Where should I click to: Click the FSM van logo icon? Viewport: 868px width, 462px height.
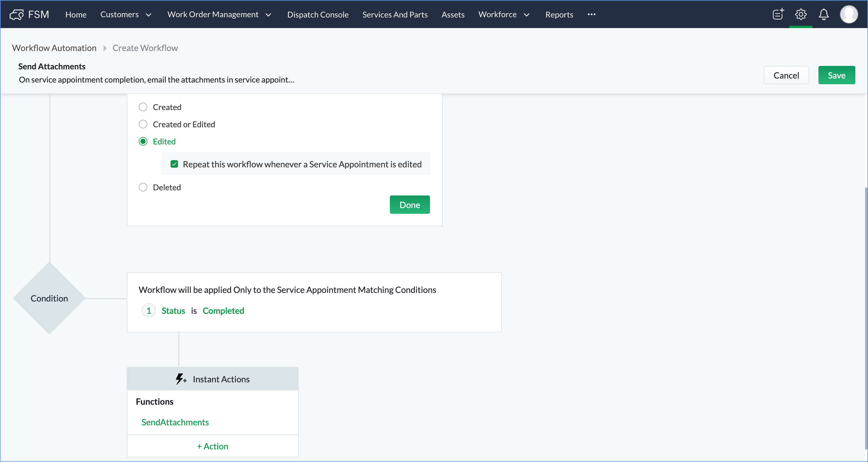tap(17, 15)
